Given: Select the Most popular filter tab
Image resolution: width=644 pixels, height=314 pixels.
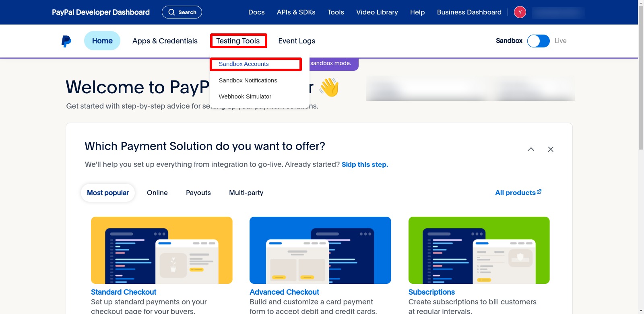Looking at the screenshot, I should tap(108, 193).
